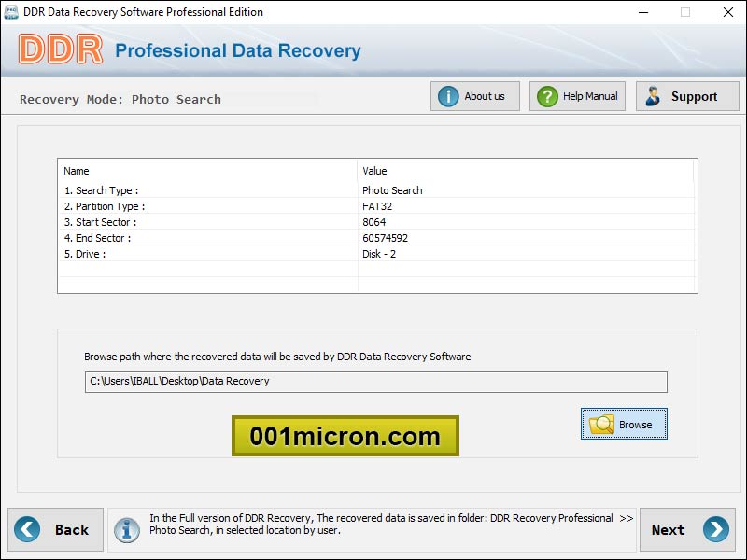
Task: Open the Help Manual
Action: [x=576, y=95]
